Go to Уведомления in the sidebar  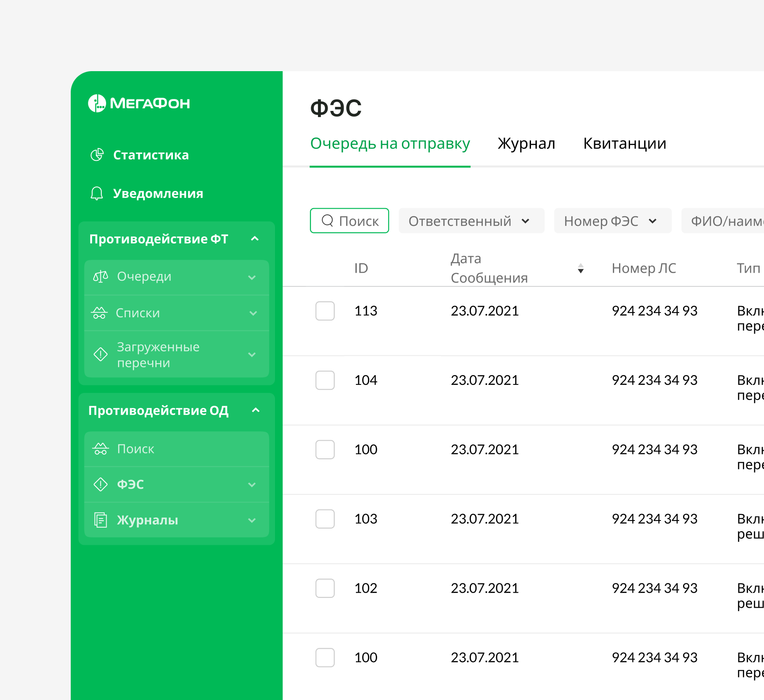tap(158, 194)
